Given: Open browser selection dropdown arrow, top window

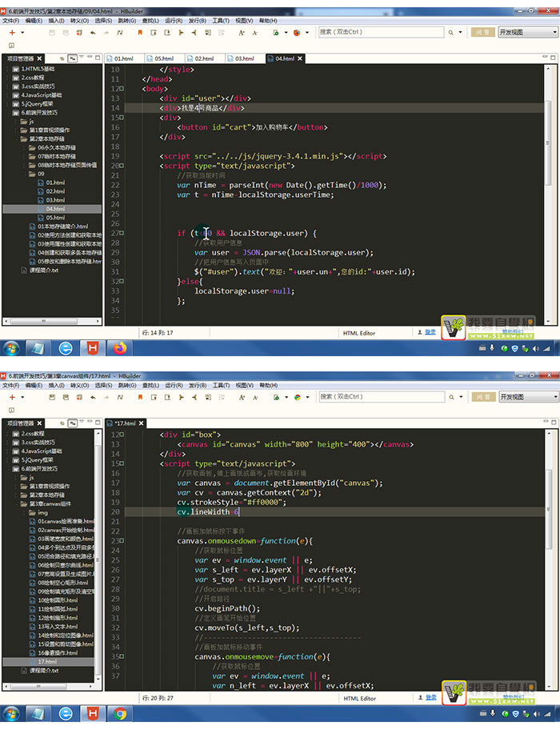Looking at the screenshot, I should point(307,33).
